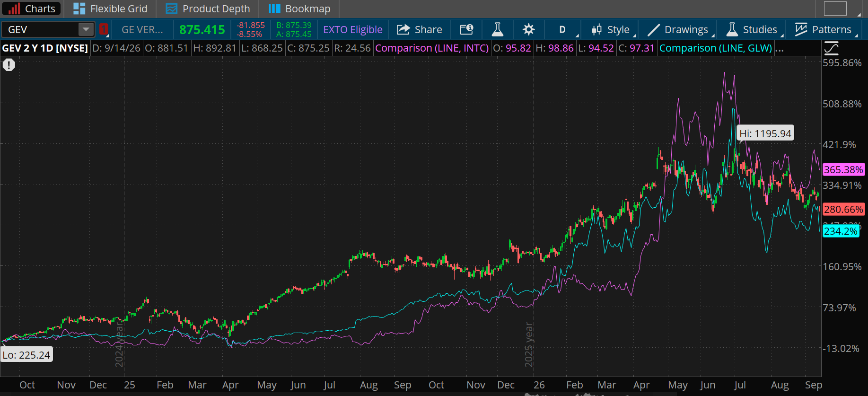Image resolution: width=868 pixels, height=396 pixels.
Task: Click the Share button
Action: 420,29
